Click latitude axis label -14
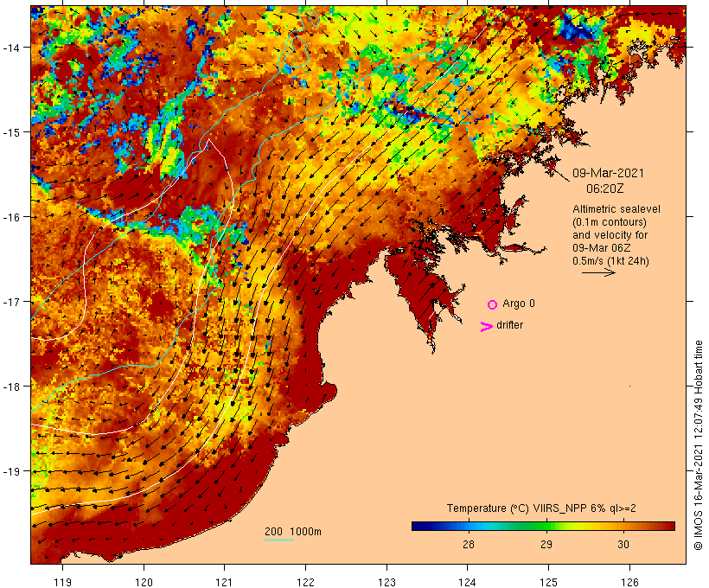 10,47
